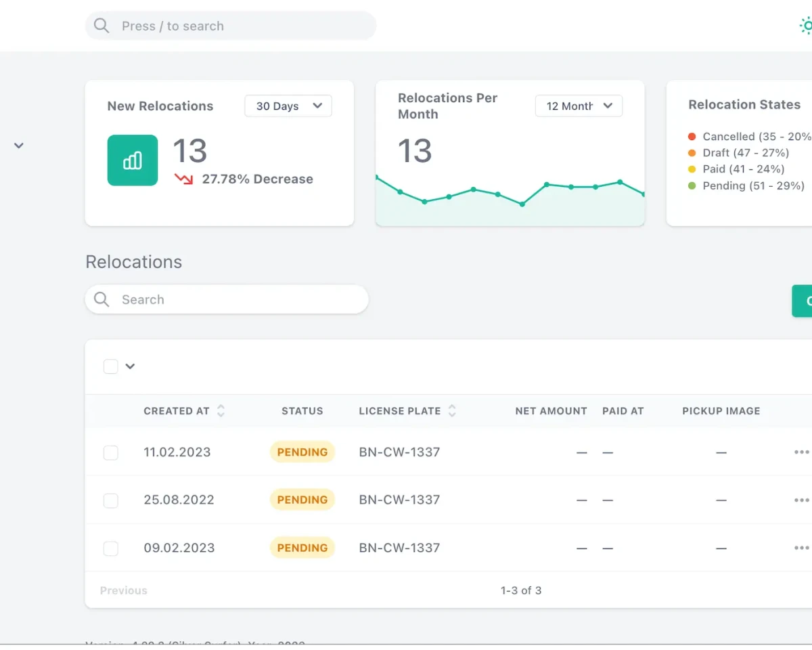Toggle dark mode using the sun icon

pos(806,25)
